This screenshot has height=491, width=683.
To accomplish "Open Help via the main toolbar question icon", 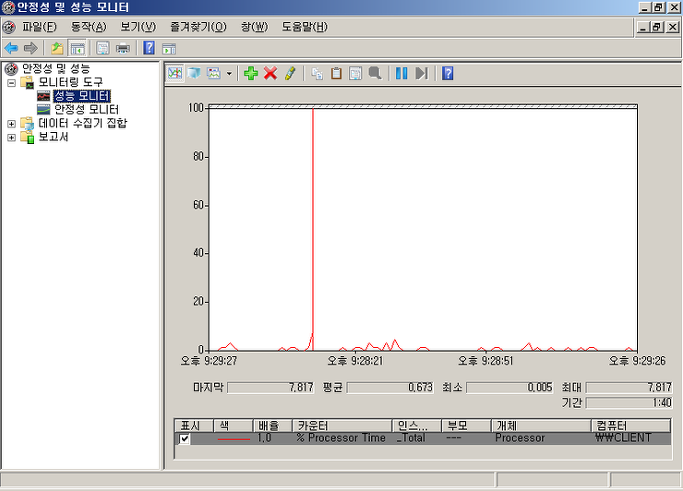I will click(149, 48).
